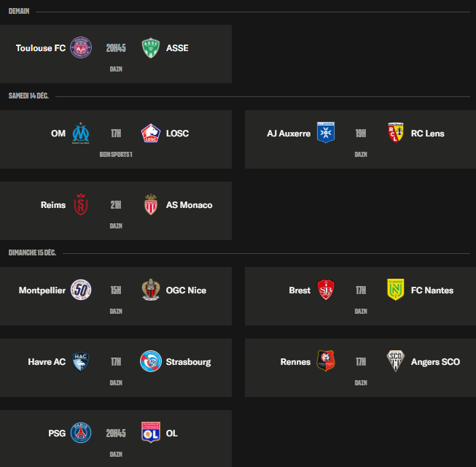Viewport: 476px width, 467px height.
Task: Click the Brest club shield
Action: click(x=326, y=290)
